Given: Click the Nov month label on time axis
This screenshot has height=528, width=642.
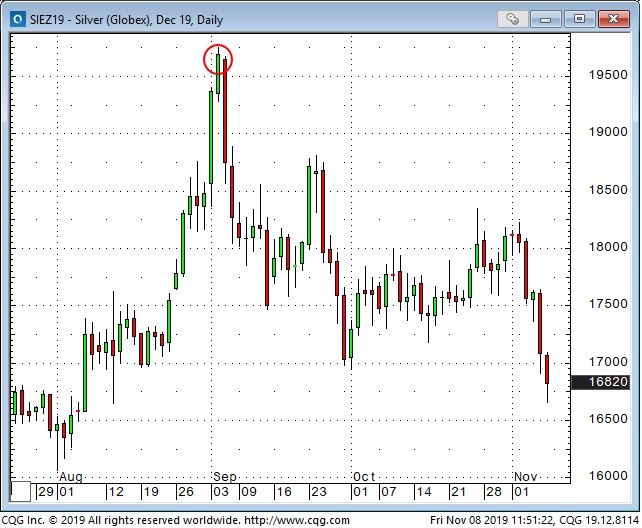Looking at the screenshot, I should click(x=526, y=476).
